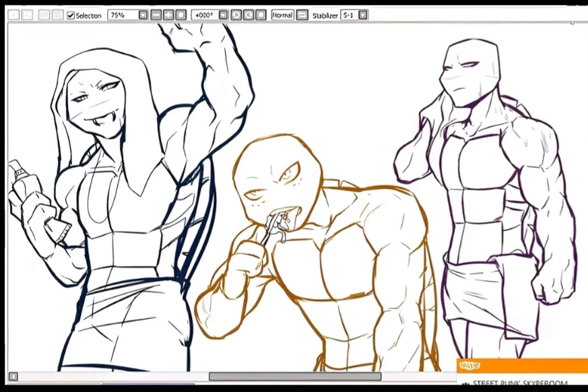Viewport: 588px width, 392px height.
Task: Open the rotation angle dropdown arrow
Action: pos(224,15)
